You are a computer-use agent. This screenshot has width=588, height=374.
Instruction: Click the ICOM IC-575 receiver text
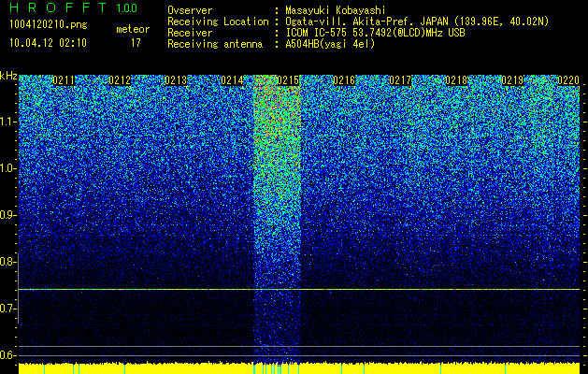pos(375,33)
